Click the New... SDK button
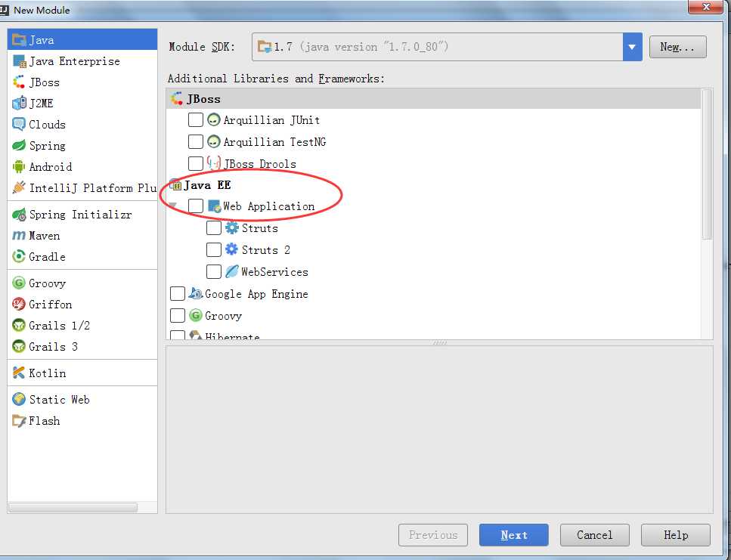This screenshot has height=560, width=731. [x=678, y=47]
